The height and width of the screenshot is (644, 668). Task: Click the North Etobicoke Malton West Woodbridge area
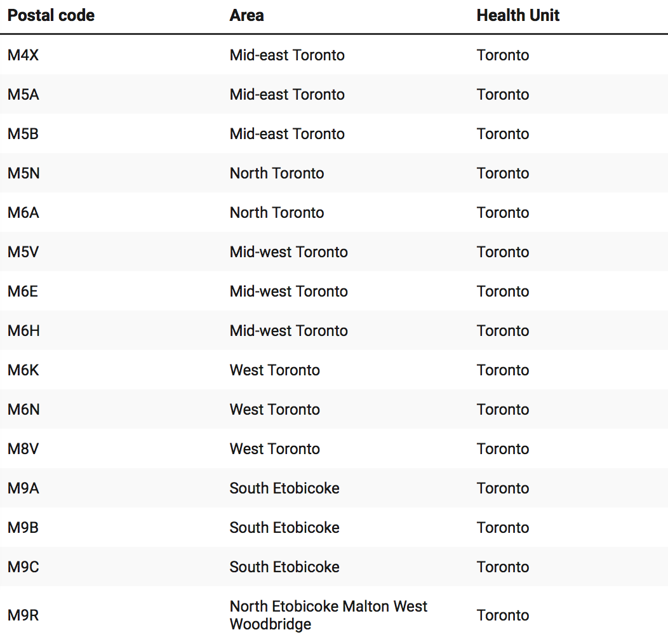tap(328, 615)
